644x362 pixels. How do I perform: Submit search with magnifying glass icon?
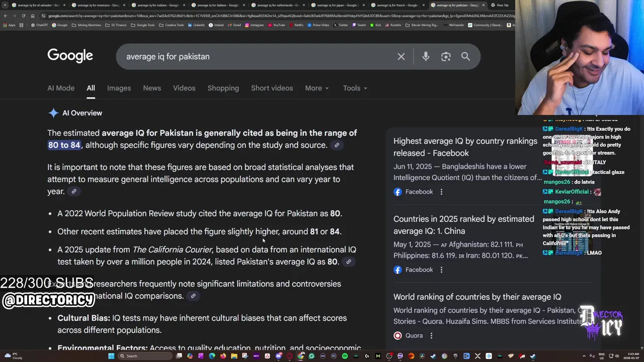click(x=465, y=57)
